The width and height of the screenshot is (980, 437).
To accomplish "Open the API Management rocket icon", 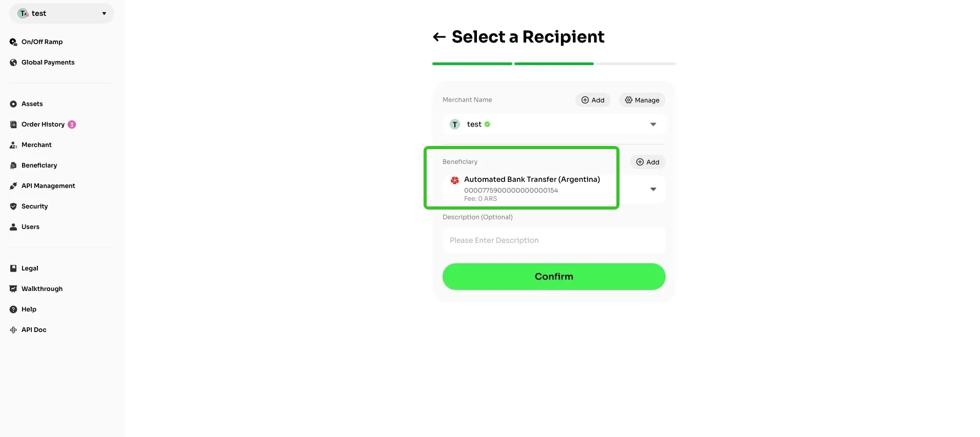I will coord(13,186).
